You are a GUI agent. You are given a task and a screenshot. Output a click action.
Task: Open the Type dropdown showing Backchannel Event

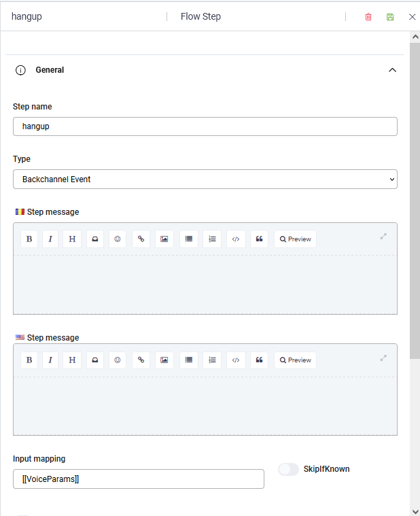(205, 179)
